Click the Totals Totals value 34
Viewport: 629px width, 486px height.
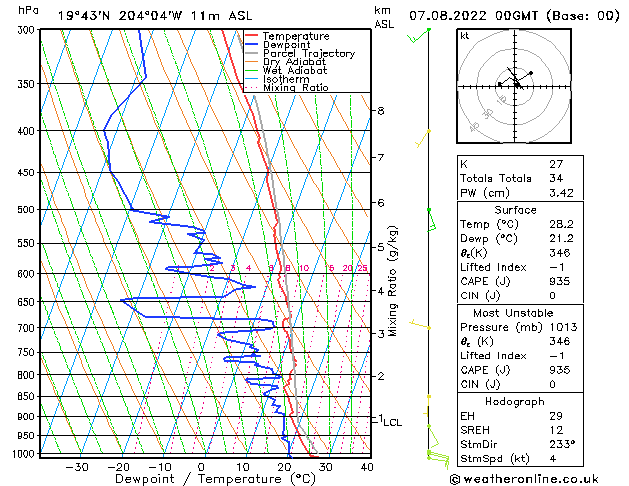point(556,178)
